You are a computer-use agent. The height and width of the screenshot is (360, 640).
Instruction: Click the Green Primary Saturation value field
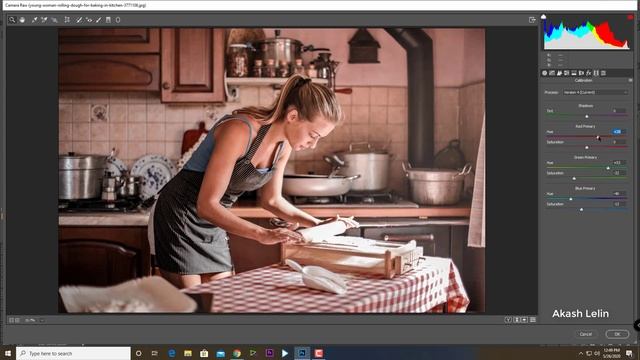pyautogui.click(x=619, y=173)
